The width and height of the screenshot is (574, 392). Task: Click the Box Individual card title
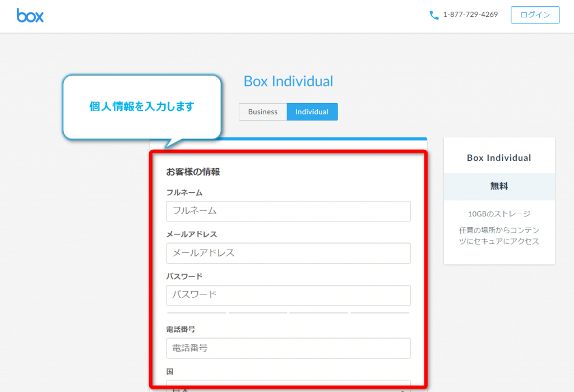click(x=499, y=158)
